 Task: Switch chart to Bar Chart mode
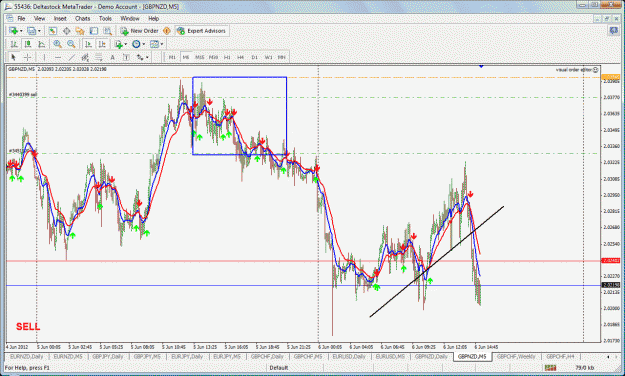pyautogui.click(x=14, y=44)
